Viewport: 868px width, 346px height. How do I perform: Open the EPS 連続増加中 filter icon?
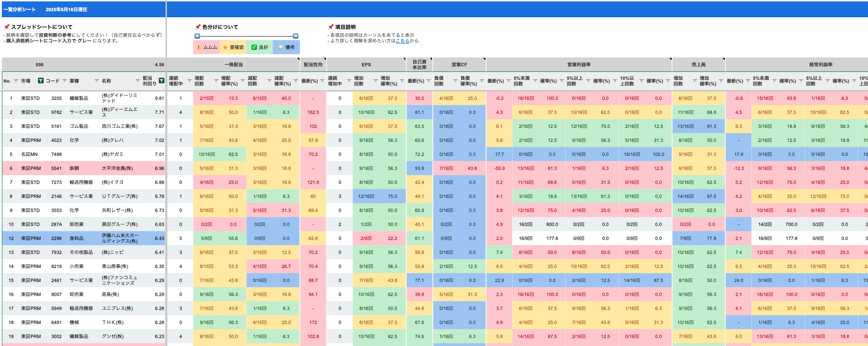click(x=349, y=81)
